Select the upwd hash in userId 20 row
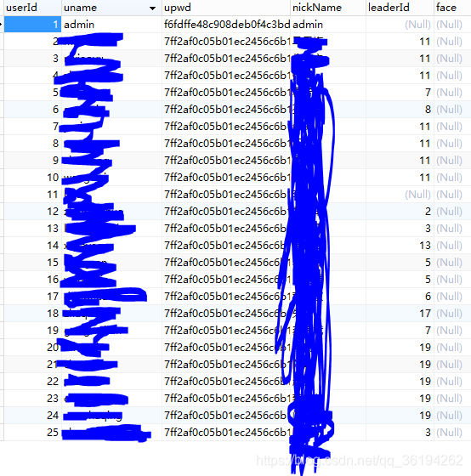The height and width of the screenshot is (476, 471). pyautogui.click(x=226, y=348)
